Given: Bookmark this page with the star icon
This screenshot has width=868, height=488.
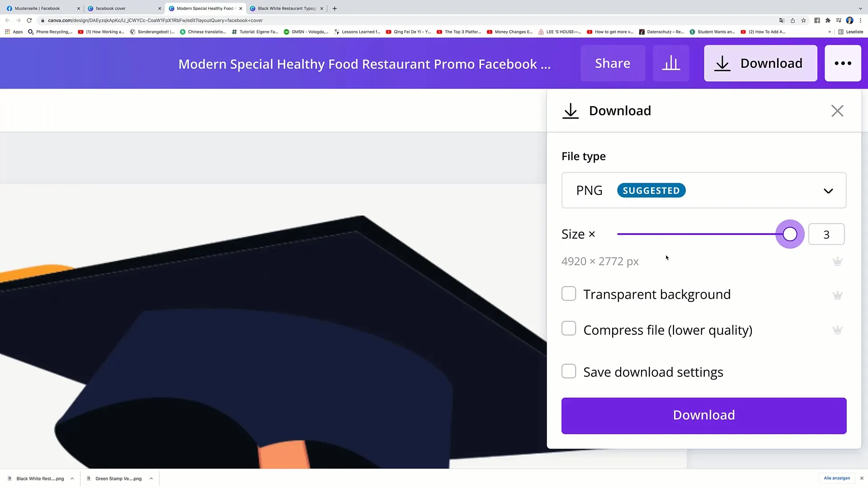Looking at the screenshot, I should (803, 20).
